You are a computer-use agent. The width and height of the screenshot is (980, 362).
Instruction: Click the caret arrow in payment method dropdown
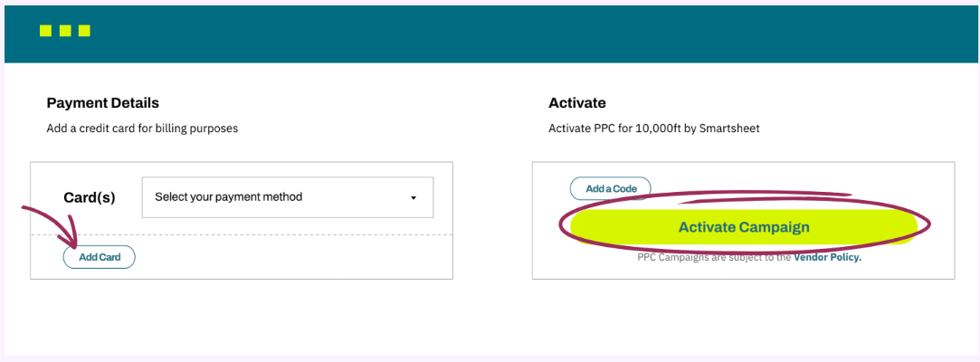click(x=414, y=198)
